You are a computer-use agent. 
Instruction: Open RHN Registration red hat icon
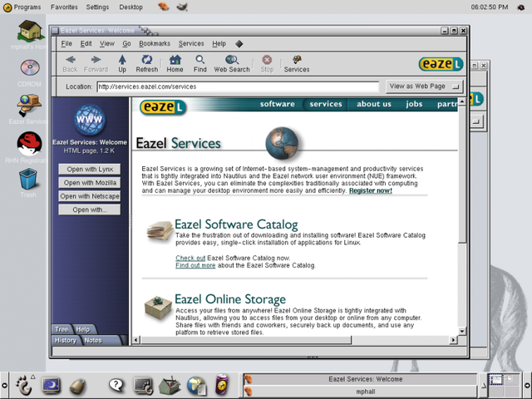coord(30,144)
